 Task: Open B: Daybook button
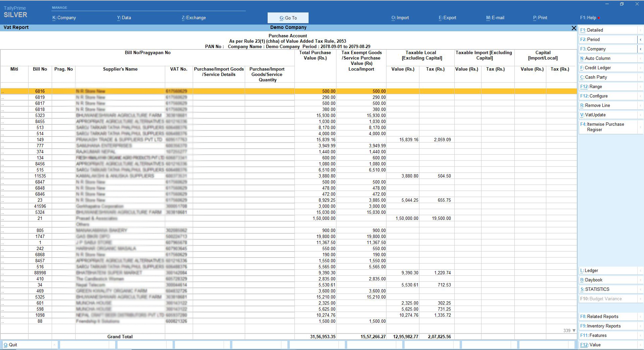[608, 280]
